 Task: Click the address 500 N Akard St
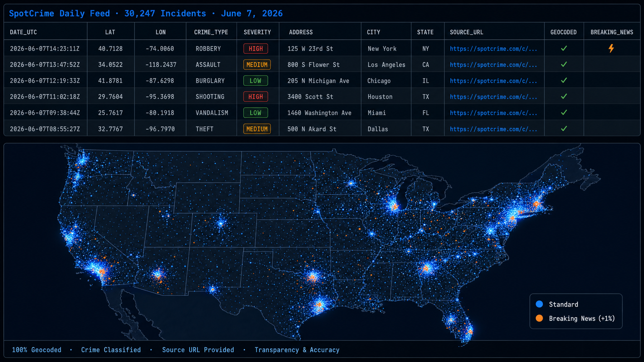pos(312,129)
